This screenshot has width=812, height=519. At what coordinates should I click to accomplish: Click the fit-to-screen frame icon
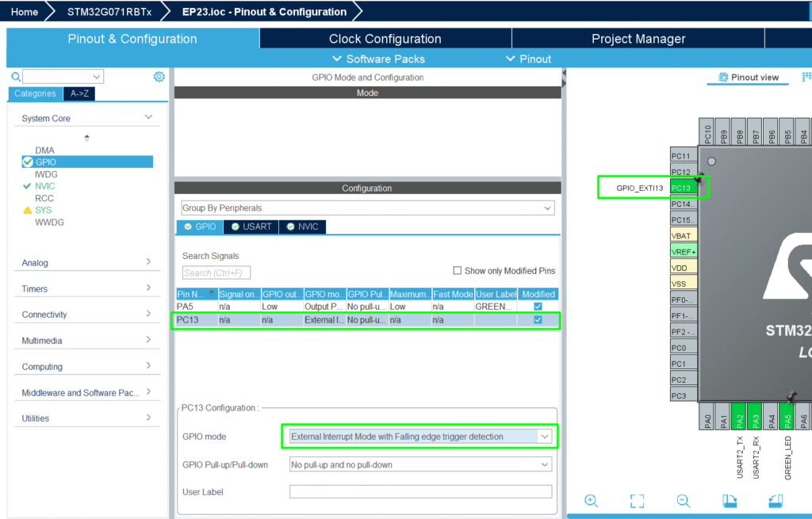[x=637, y=501]
